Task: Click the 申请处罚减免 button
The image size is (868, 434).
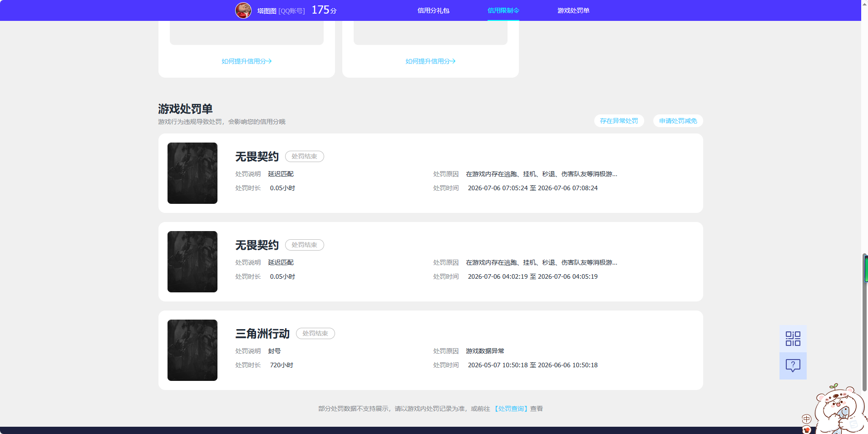Action: (x=678, y=121)
